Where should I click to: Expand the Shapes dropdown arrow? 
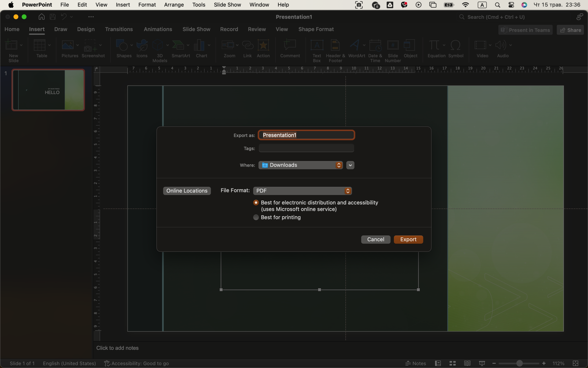(x=132, y=45)
